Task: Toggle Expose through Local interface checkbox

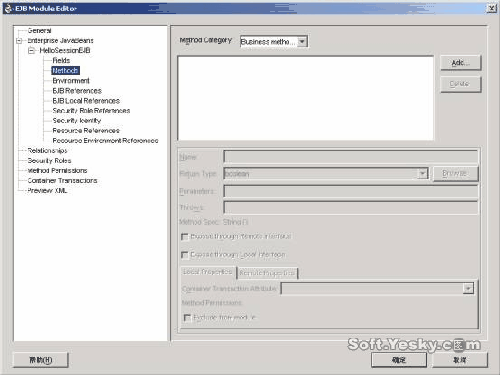Action: click(x=185, y=255)
